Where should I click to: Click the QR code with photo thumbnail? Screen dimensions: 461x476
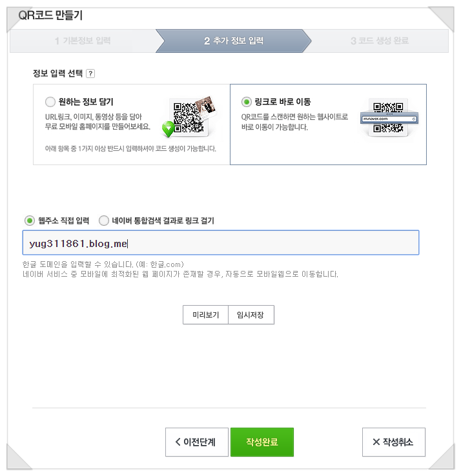click(x=192, y=117)
